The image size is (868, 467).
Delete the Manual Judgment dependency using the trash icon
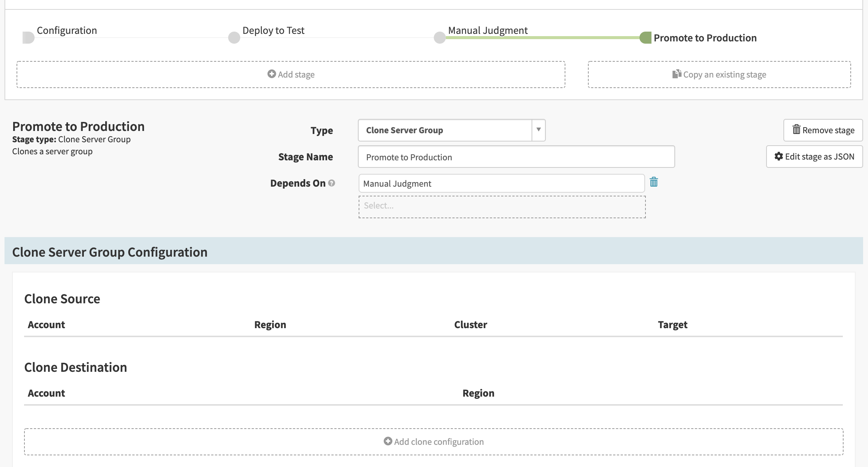(654, 183)
